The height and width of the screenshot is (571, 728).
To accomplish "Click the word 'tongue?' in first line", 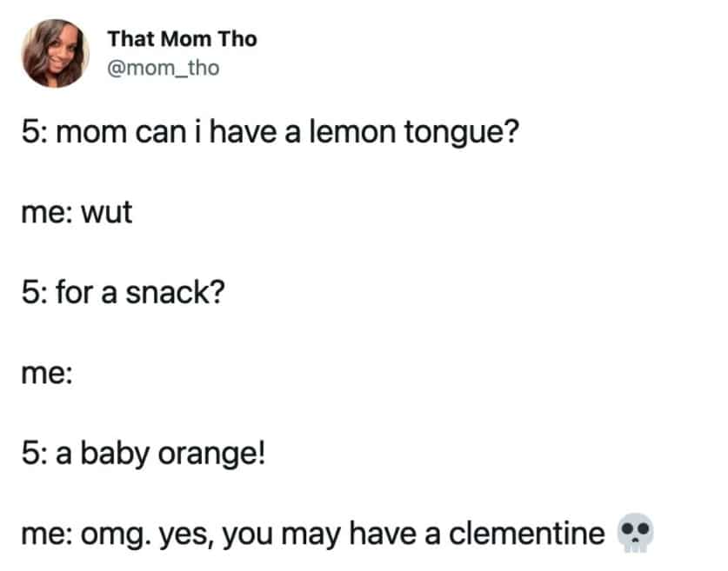I will (462, 133).
